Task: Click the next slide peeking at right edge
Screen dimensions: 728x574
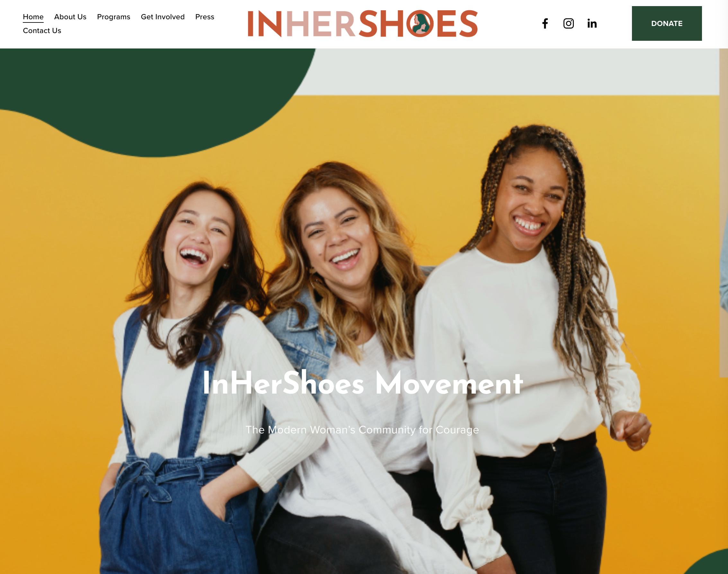Action: tap(724, 212)
